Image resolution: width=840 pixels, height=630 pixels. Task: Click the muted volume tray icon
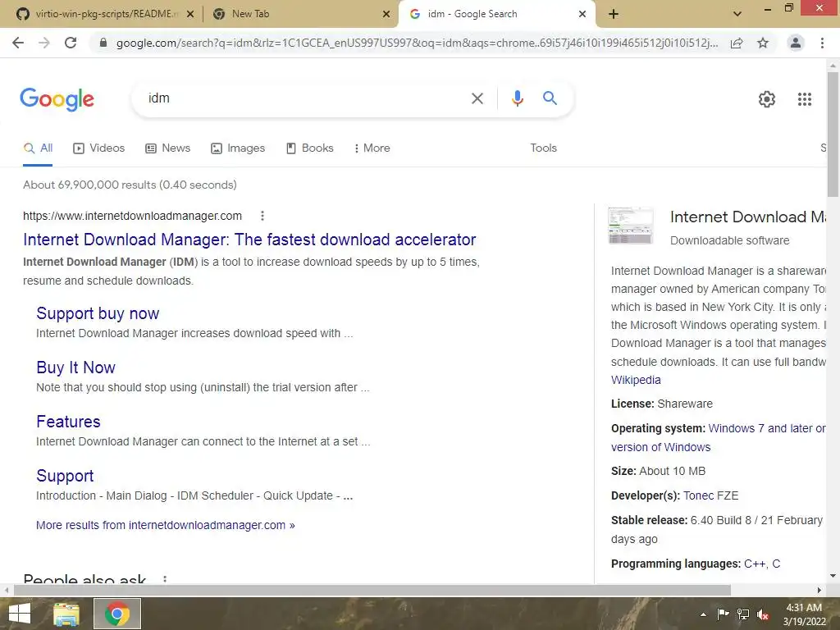tap(763, 614)
